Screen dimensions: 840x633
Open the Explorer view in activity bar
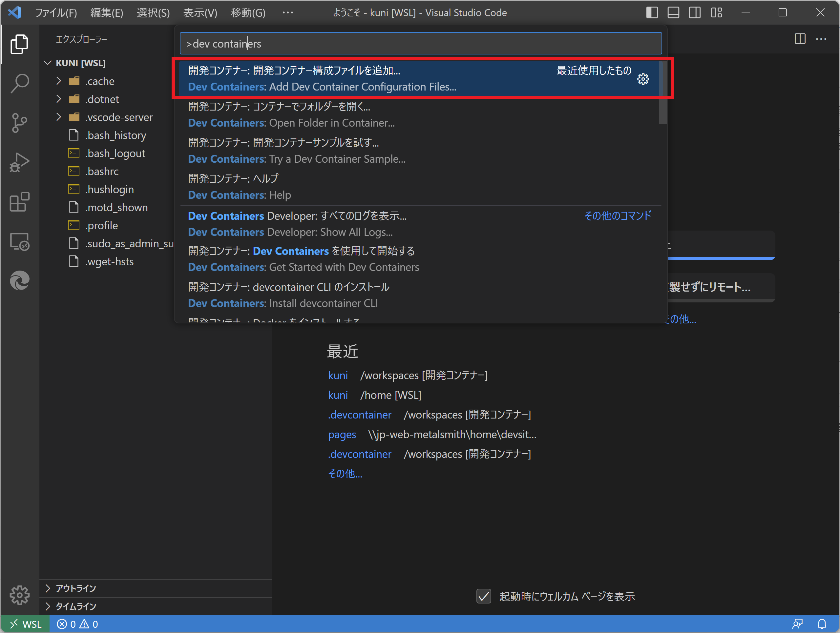pos(19,44)
